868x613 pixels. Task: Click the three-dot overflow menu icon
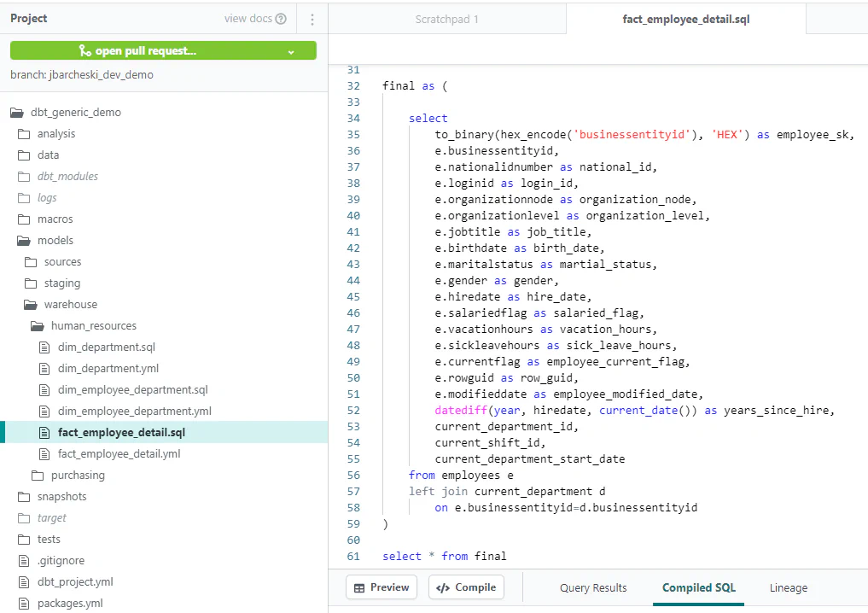click(312, 18)
